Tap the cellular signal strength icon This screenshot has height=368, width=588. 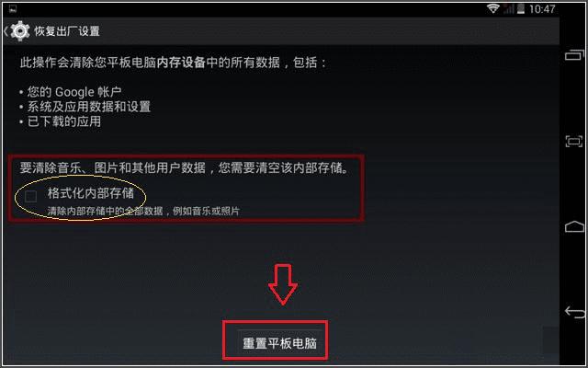(x=508, y=9)
